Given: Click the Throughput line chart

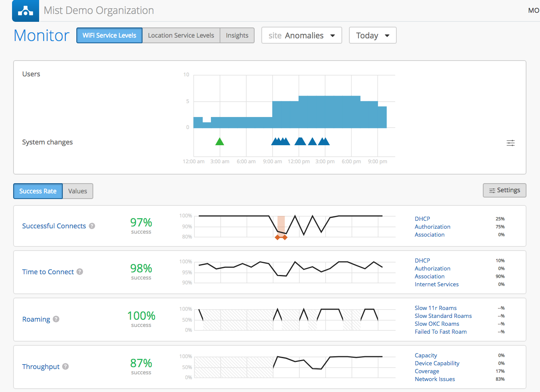Looking at the screenshot, I should pyautogui.click(x=295, y=367).
